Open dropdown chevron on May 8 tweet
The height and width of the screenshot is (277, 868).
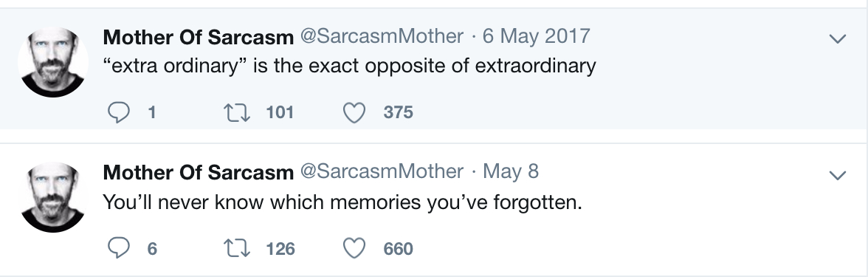point(838,175)
